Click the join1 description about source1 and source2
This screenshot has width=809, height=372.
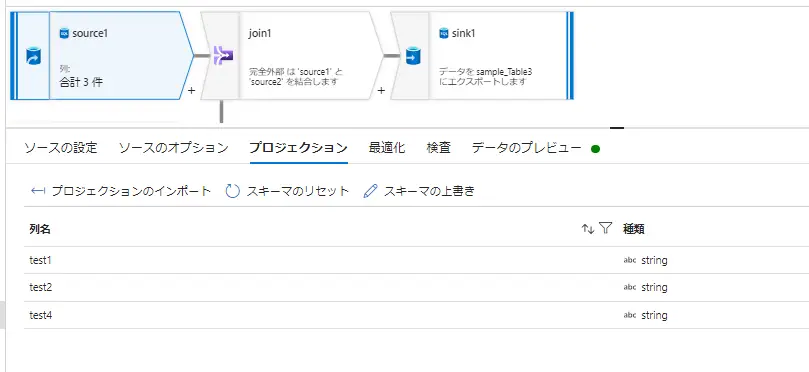pyautogui.click(x=296, y=77)
